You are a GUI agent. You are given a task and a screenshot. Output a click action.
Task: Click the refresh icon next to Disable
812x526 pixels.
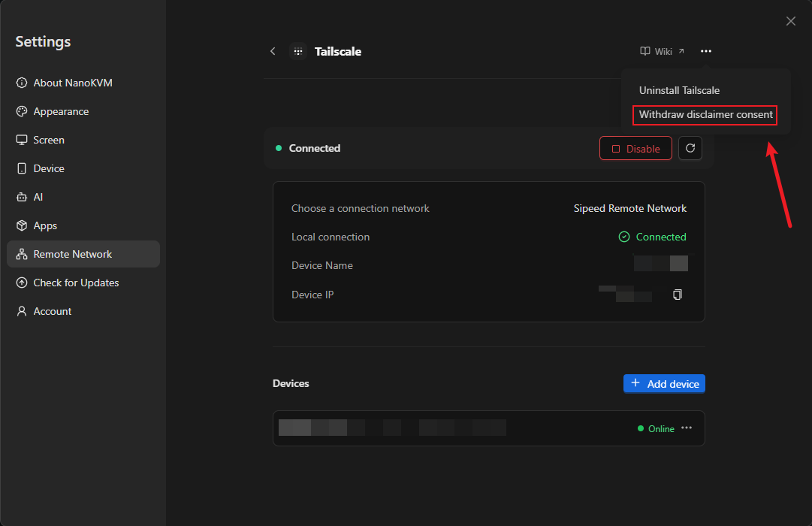click(690, 148)
